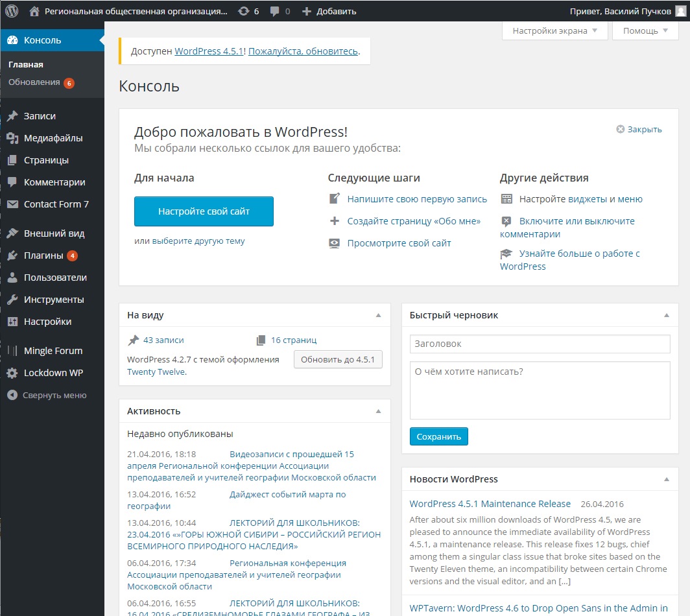Viewport: 690px width, 616px height.
Task: Click the Страницы pages icon
Action: tap(12, 160)
